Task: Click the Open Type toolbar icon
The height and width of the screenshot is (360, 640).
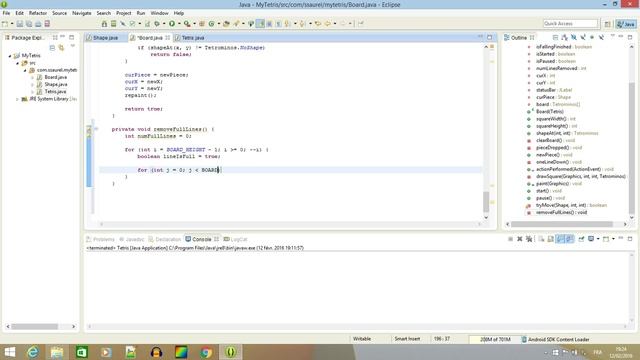Action: (226, 24)
